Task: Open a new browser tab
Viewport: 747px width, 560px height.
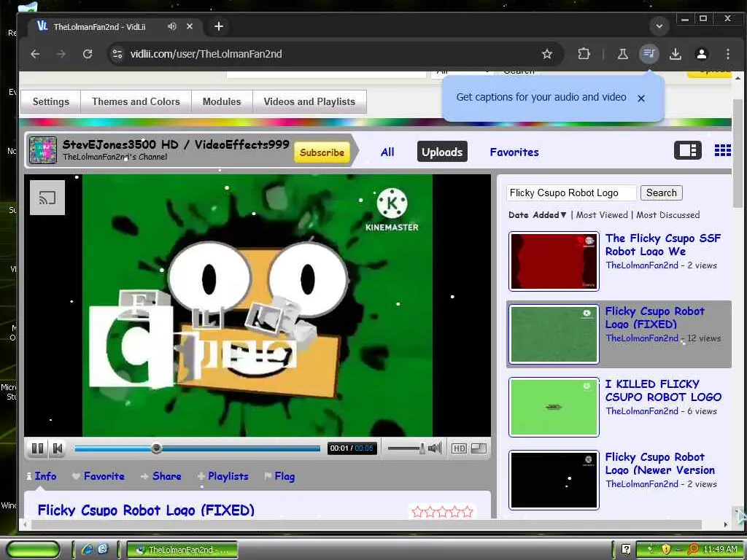Action: (219, 26)
